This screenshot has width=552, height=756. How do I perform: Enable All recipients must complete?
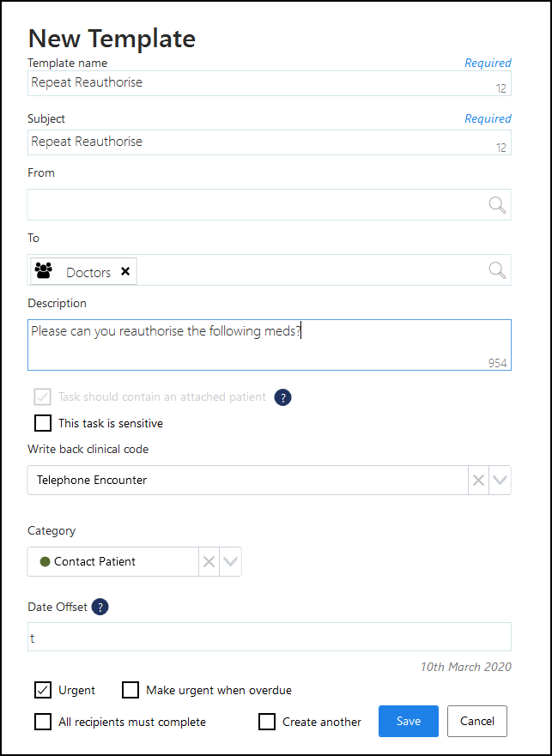coord(43,722)
